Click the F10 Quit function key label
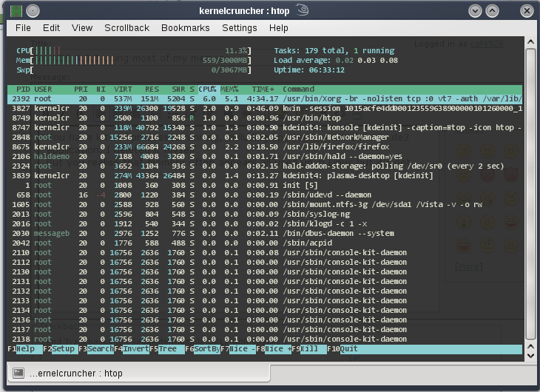The height and width of the screenshot is (392, 540). [x=342, y=349]
